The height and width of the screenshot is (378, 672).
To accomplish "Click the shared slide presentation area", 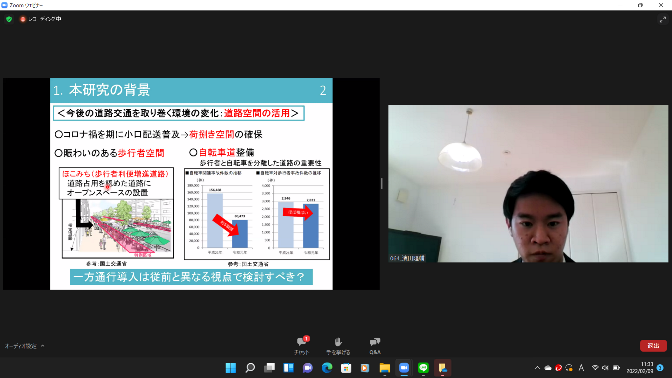I will click(x=191, y=184).
